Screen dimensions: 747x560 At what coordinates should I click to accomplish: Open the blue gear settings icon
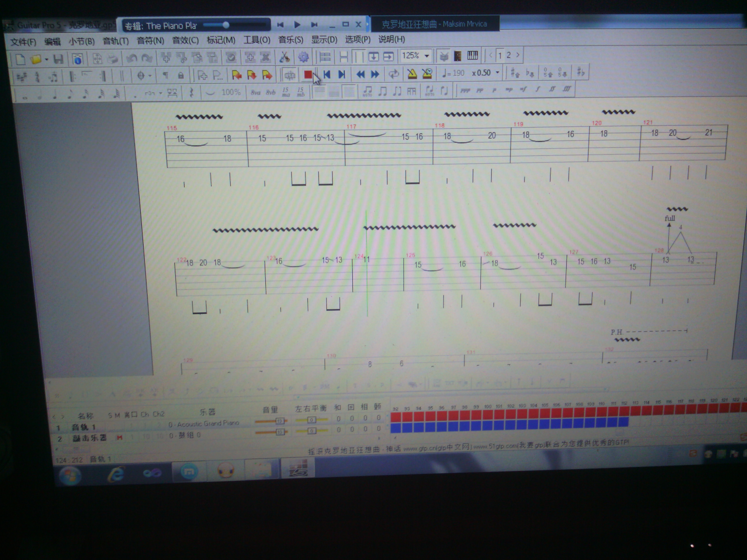pyautogui.click(x=303, y=57)
